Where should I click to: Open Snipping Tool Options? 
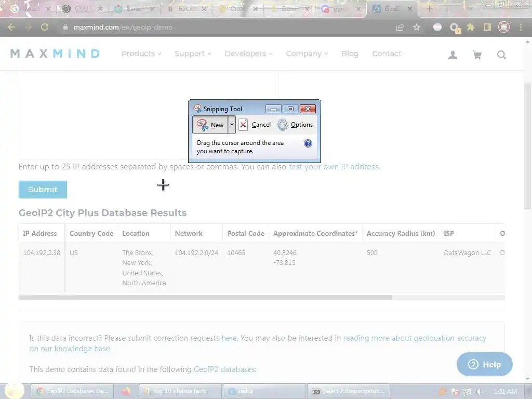click(295, 125)
